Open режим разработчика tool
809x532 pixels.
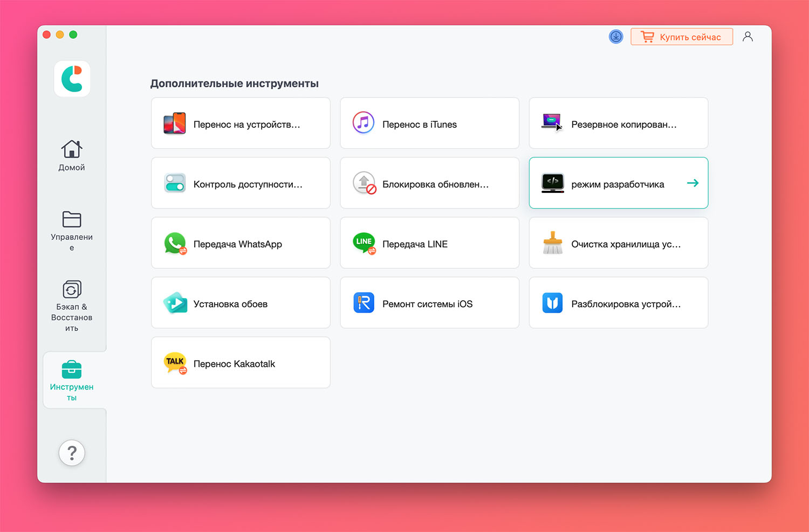pos(618,183)
